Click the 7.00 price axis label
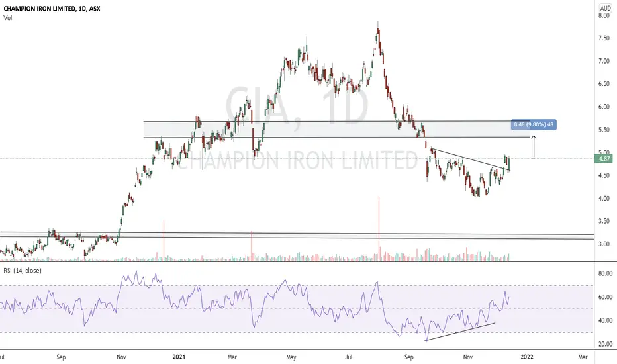 coord(604,61)
